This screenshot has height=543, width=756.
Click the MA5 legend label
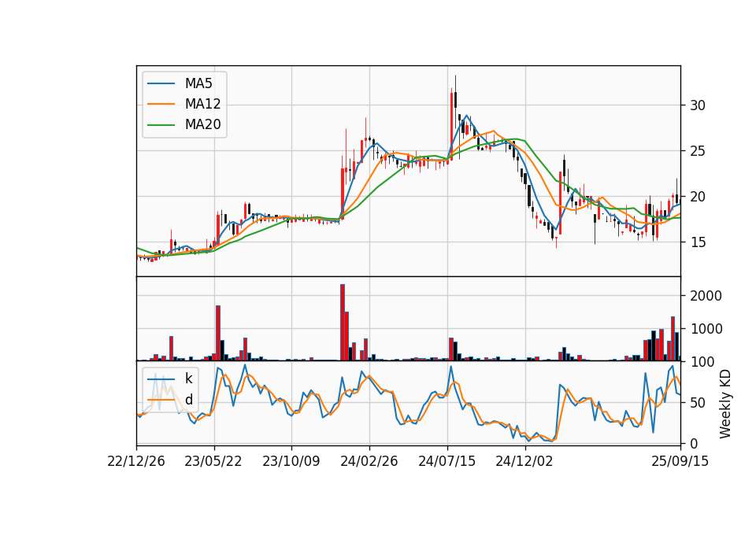(198, 83)
